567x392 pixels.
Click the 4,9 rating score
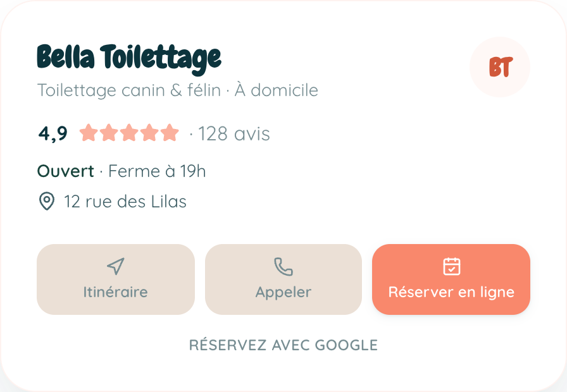pyautogui.click(x=53, y=133)
